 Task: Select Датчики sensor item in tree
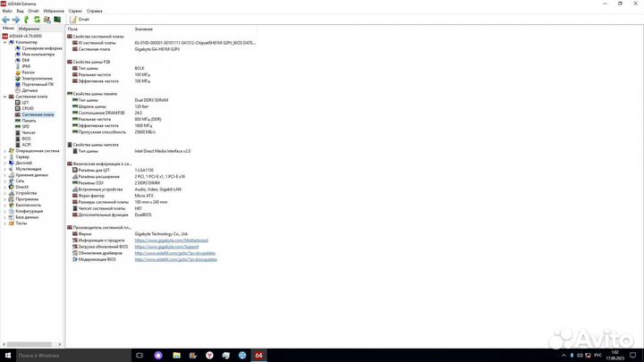click(30, 90)
